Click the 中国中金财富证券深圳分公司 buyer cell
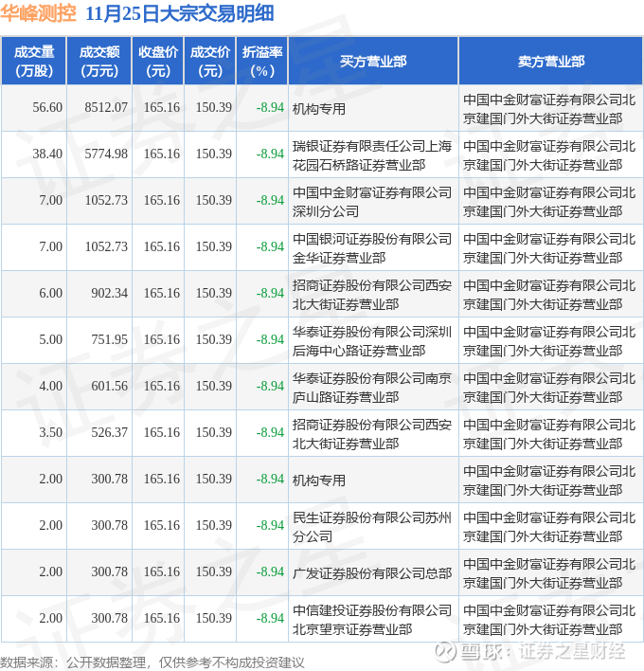Screen dimensions: 644x671 372,202
